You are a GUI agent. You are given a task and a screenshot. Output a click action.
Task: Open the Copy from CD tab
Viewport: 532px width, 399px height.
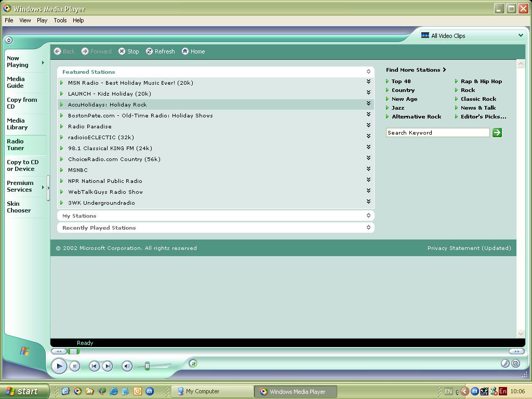click(x=25, y=103)
